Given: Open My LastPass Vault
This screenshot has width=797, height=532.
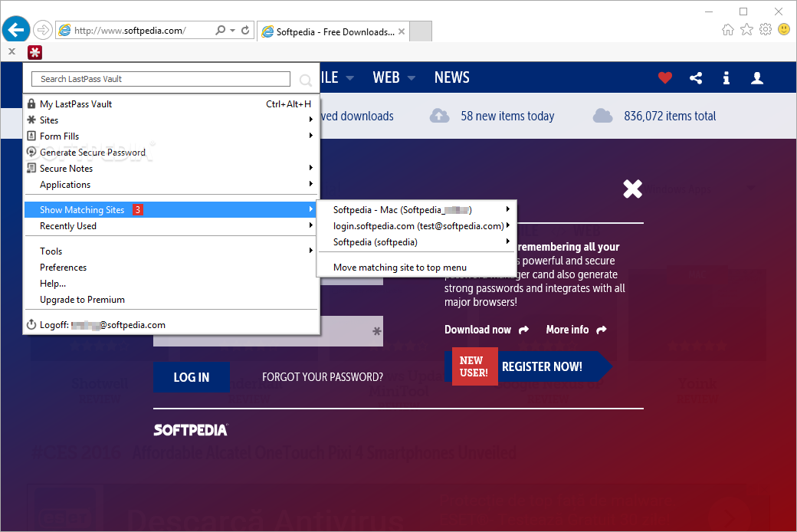Looking at the screenshot, I should pos(172,103).
